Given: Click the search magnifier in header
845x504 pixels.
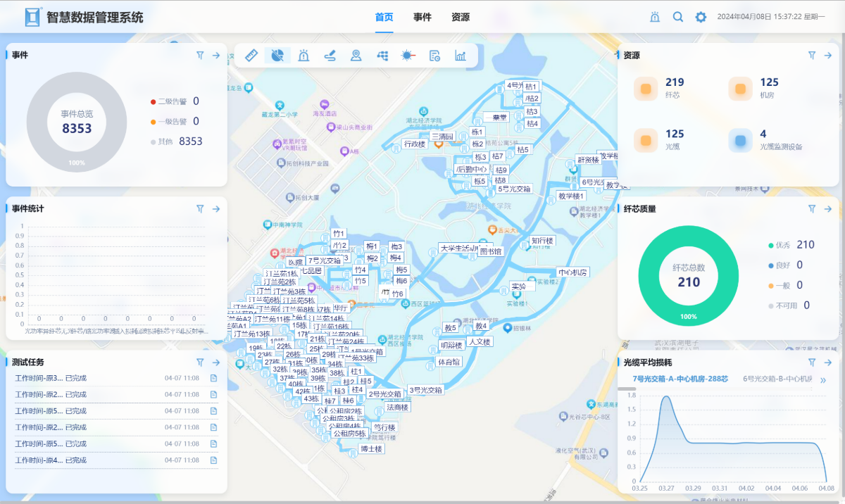Looking at the screenshot, I should 678,17.
